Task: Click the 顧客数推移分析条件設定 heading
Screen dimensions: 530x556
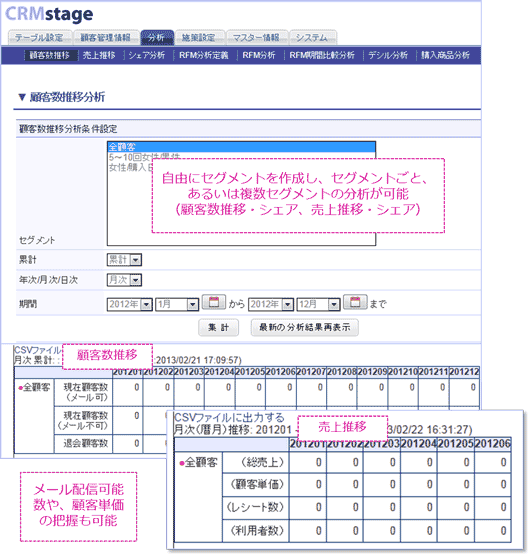Action: pyautogui.click(x=68, y=129)
